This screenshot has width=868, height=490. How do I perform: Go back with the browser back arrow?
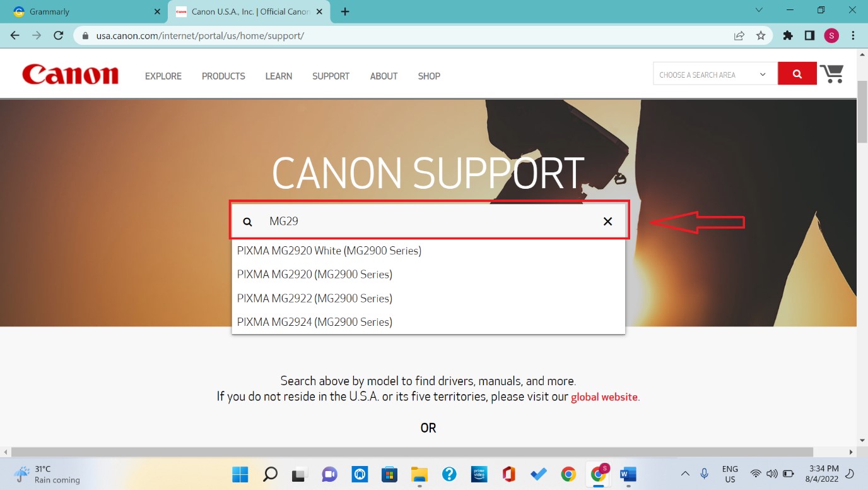click(x=15, y=35)
